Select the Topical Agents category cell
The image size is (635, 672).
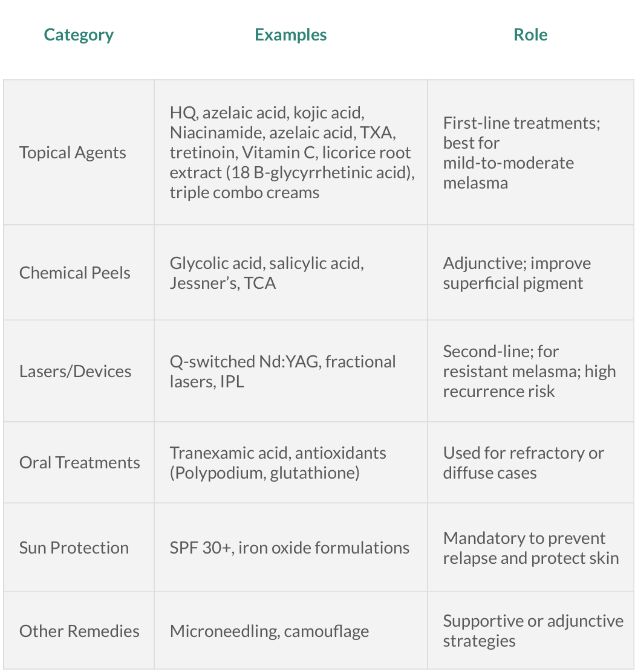[73, 153]
